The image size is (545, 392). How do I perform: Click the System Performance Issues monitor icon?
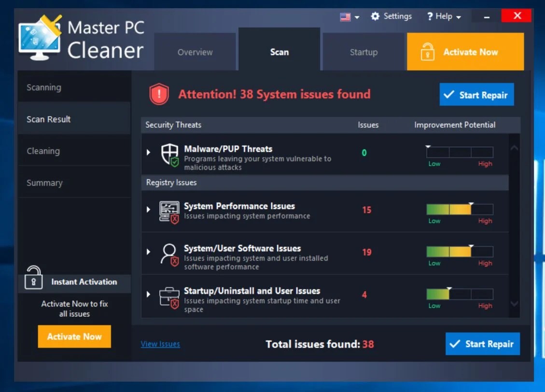(x=169, y=212)
